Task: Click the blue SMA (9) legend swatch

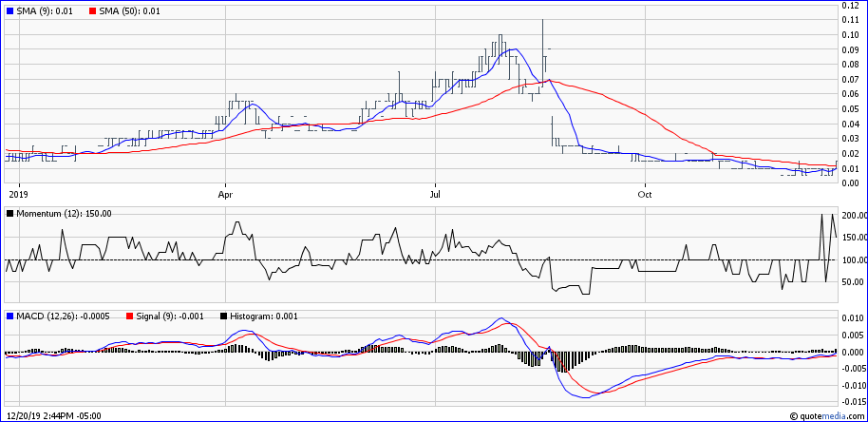Action: coord(10,10)
